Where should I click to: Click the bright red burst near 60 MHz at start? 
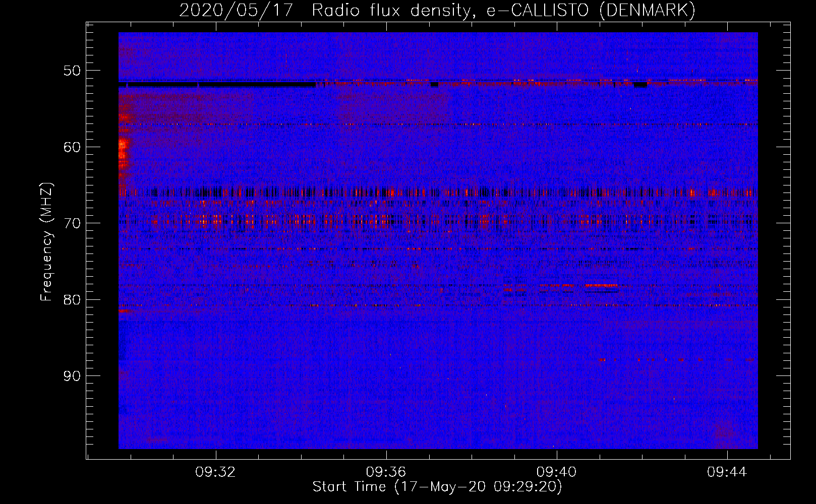(123, 151)
